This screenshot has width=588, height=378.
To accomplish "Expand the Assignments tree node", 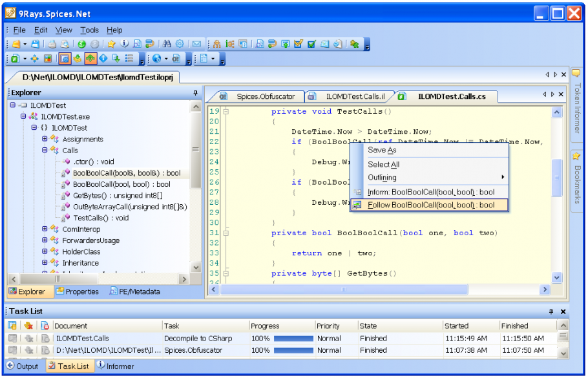I will [x=45, y=139].
